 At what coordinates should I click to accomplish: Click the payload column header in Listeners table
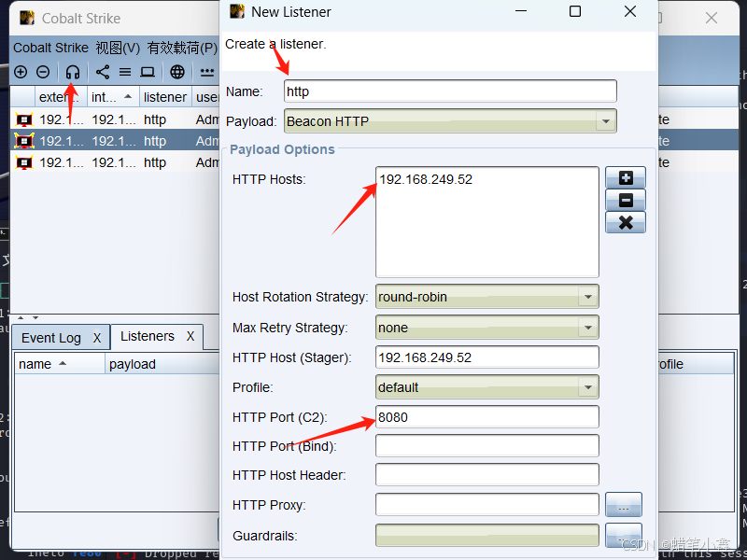tap(162, 364)
